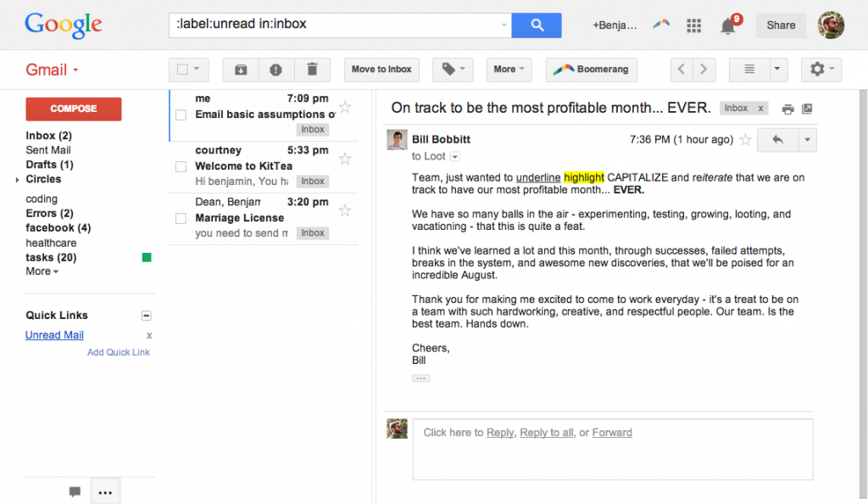Click the blue search magnifier button
This screenshot has width=868, height=504.
point(536,25)
